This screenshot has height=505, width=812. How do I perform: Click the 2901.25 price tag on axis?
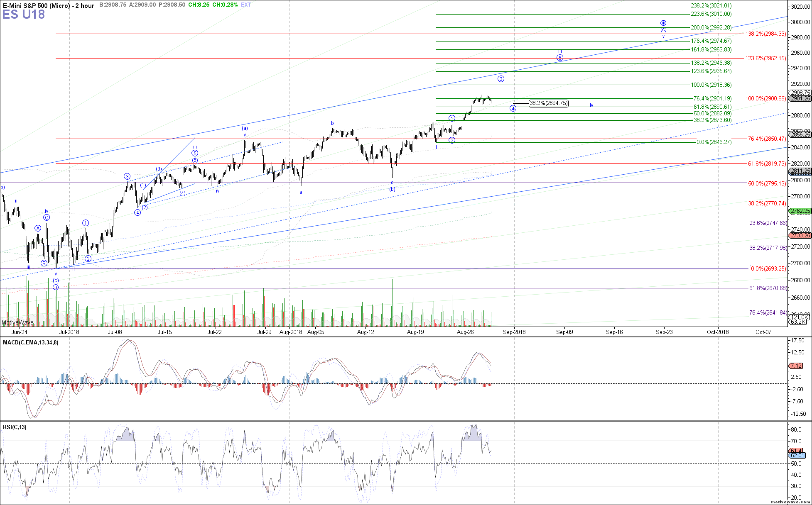point(800,99)
